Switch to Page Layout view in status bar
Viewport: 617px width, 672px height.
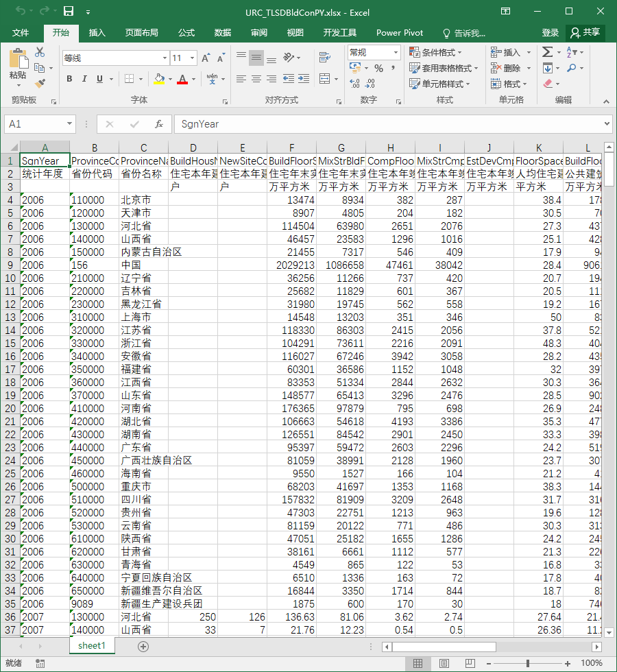pyautogui.click(x=444, y=664)
